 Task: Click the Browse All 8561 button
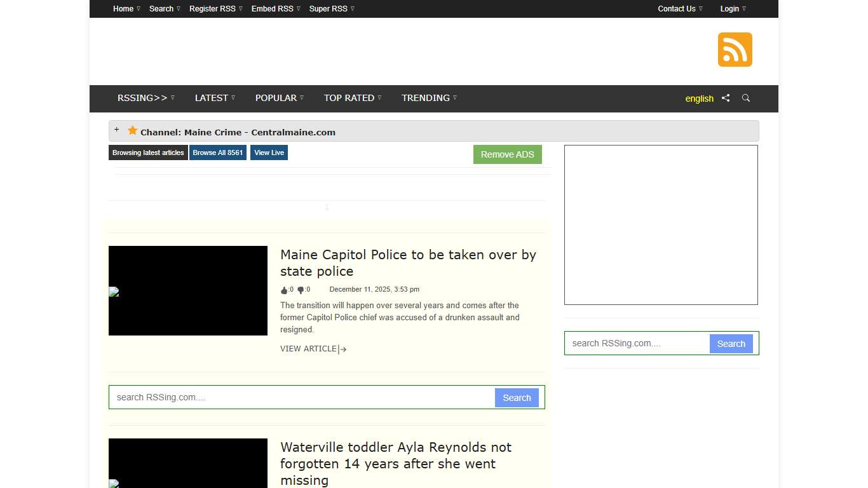pos(217,152)
